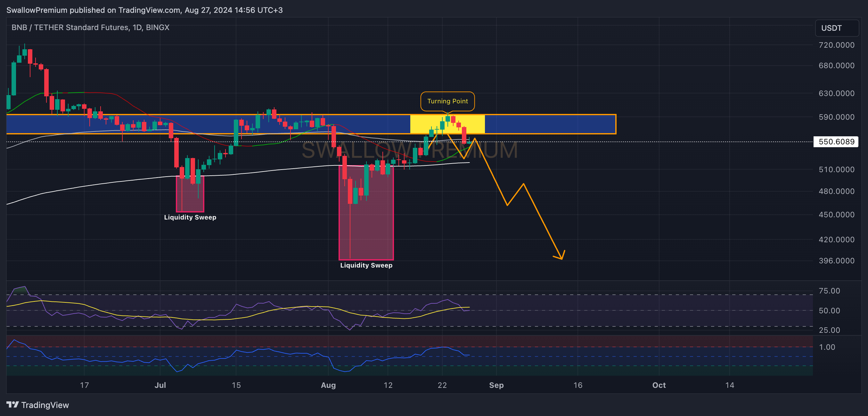
Task: Click the 720.0000 price axis label
Action: click(836, 45)
